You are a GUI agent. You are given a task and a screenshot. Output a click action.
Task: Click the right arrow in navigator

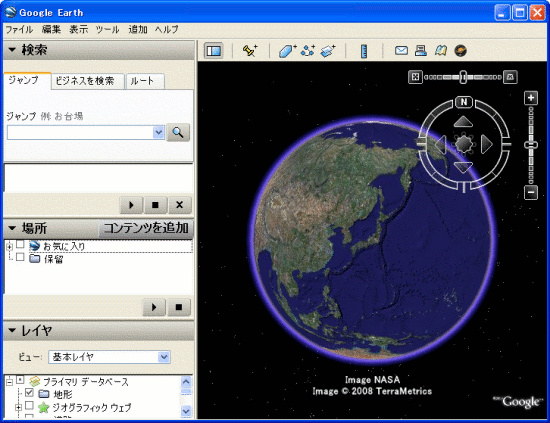tap(487, 144)
